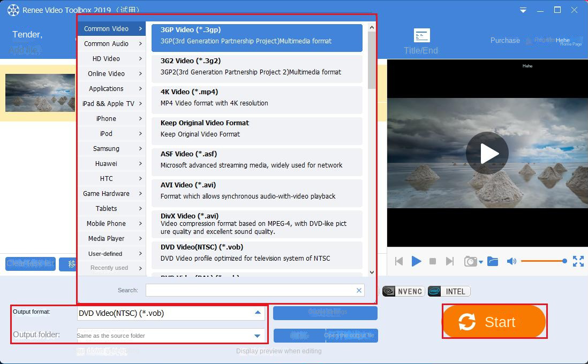
Task: Adjust the volume slider
Action: [544, 261]
